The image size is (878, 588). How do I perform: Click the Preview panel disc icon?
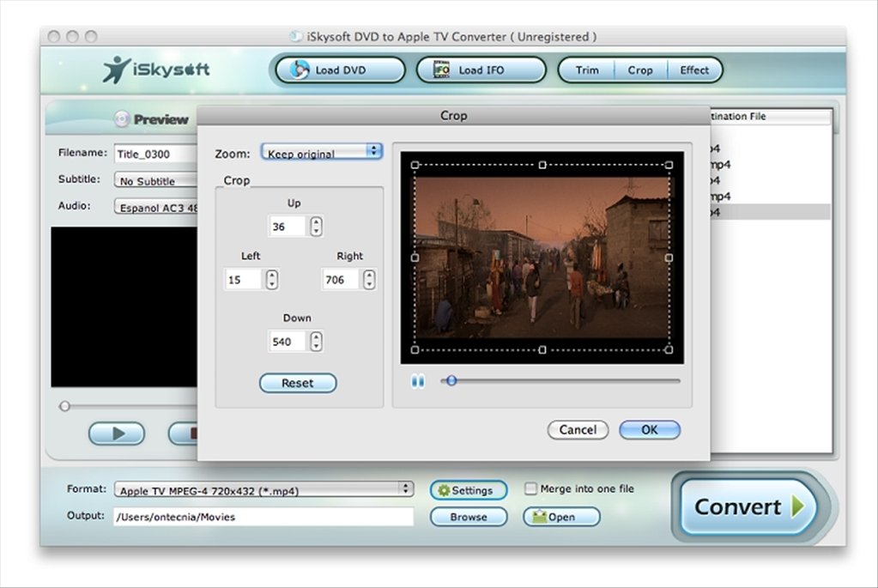[122, 118]
